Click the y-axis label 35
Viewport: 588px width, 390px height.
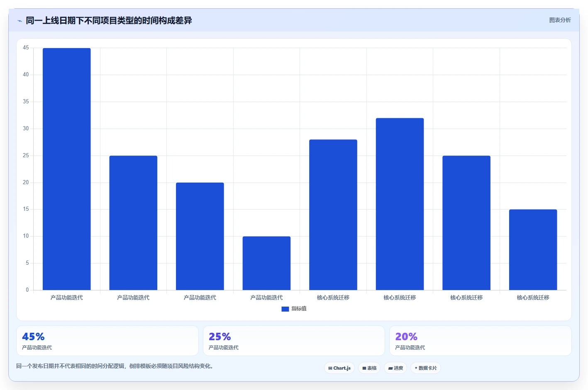pos(26,102)
